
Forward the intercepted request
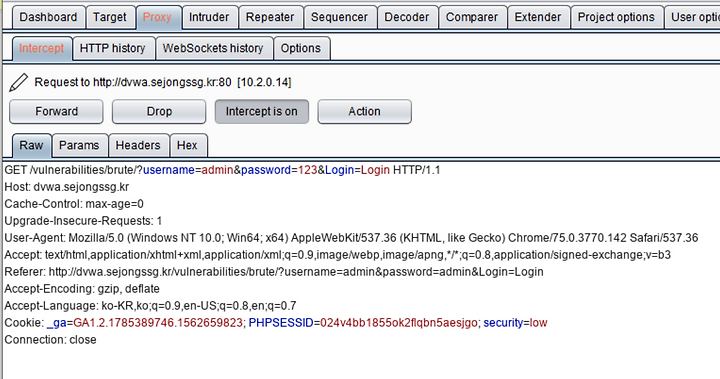pyautogui.click(x=56, y=112)
